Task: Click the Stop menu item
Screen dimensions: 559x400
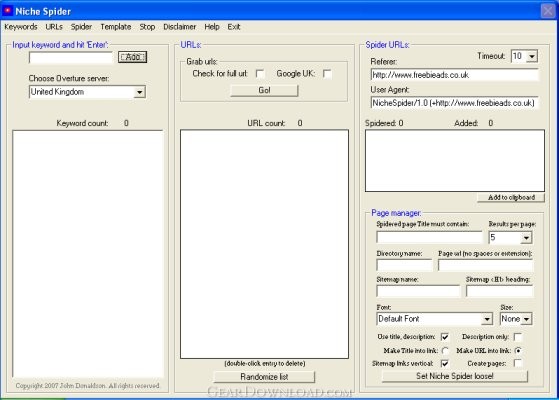Action: pos(147,27)
